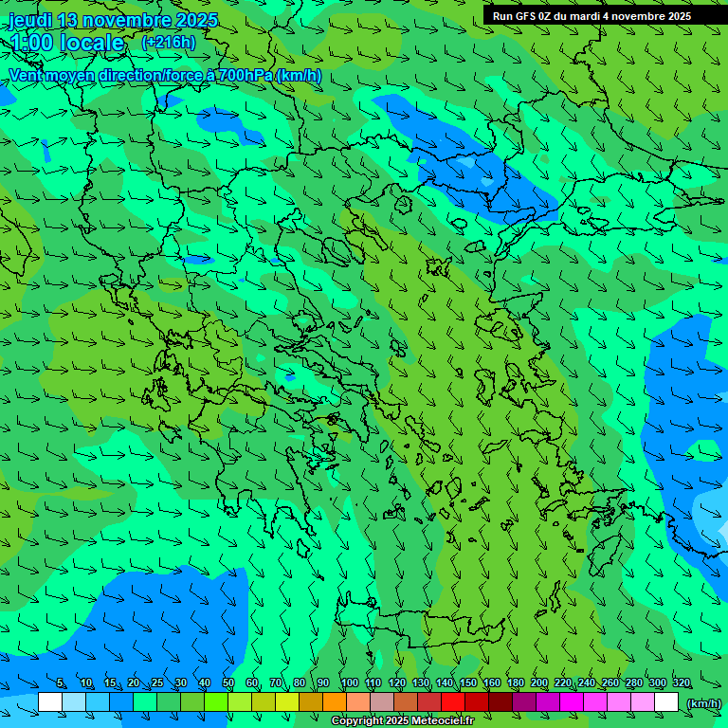Click the legend value '100'
The image size is (728, 728).
349,683
